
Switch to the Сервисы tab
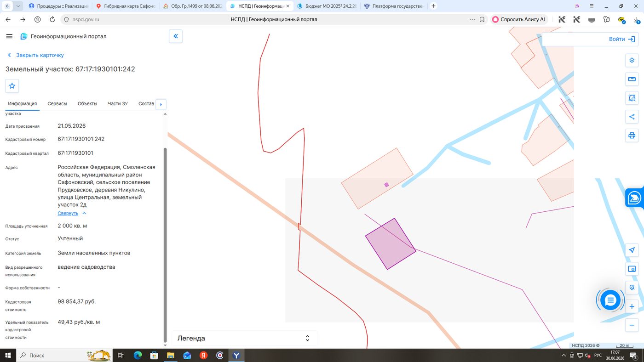(x=57, y=103)
